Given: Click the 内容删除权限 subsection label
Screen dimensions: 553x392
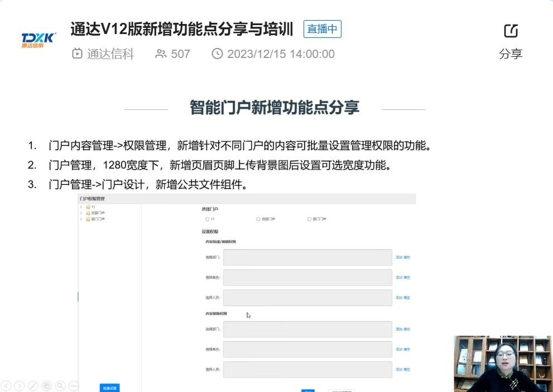Looking at the screenshot, I should coord(216,313).
